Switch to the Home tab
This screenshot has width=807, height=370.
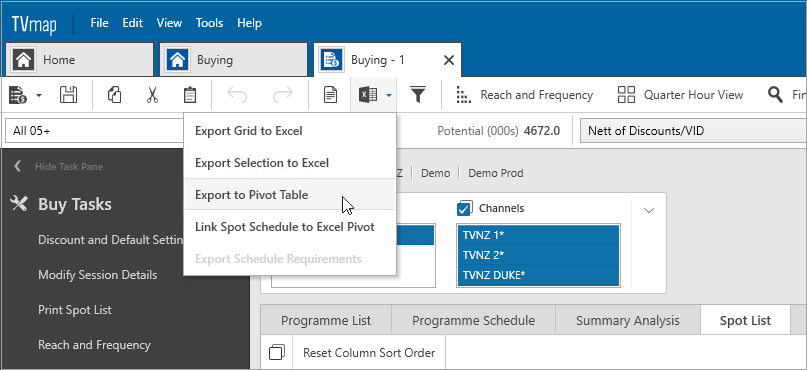coord(79,60)
